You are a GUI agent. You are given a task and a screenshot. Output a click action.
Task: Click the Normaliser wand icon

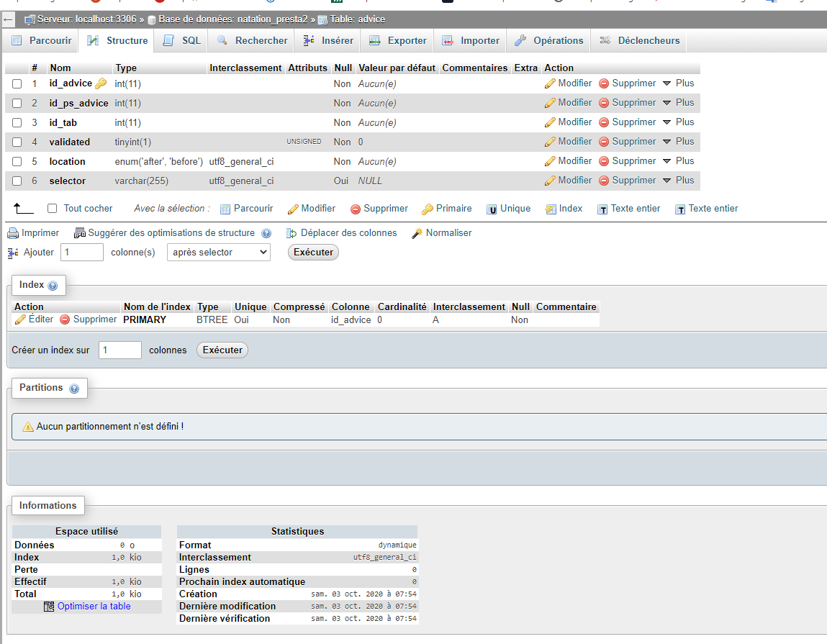point(417,233)
